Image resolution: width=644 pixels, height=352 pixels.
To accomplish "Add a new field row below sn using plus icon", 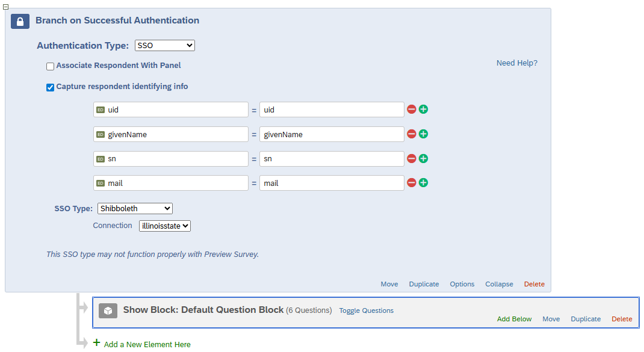I will [423, 158].
